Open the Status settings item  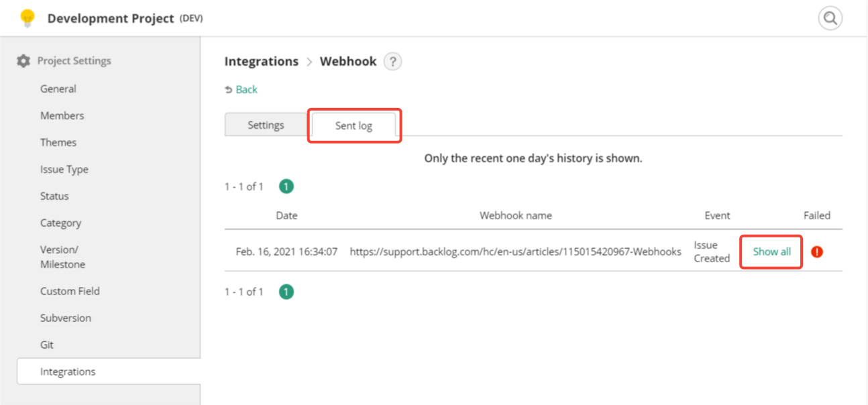coord(54,196)
